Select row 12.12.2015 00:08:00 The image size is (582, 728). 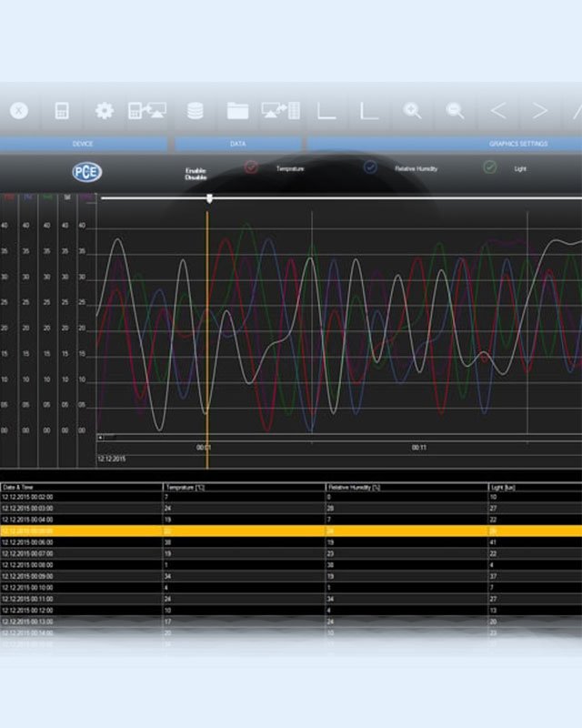(291, 565)
